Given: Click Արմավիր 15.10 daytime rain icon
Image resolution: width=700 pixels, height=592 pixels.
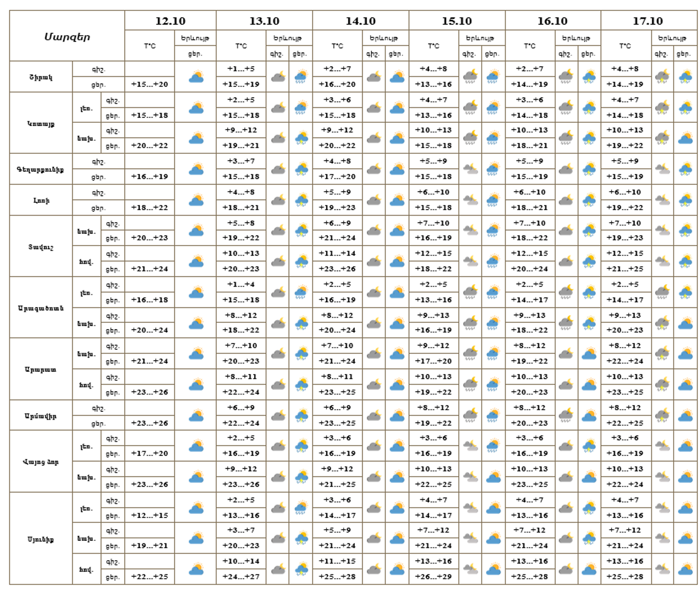Looking at the screenshot, I should coord(493,416).
